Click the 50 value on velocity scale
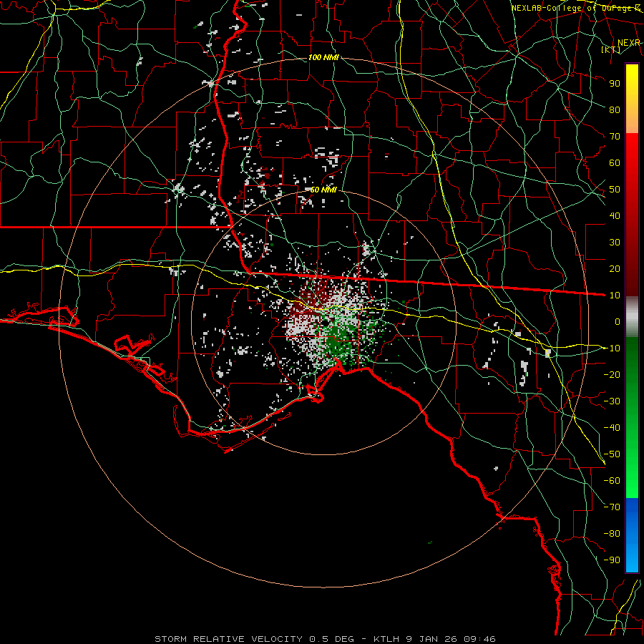 click(615, 190)
